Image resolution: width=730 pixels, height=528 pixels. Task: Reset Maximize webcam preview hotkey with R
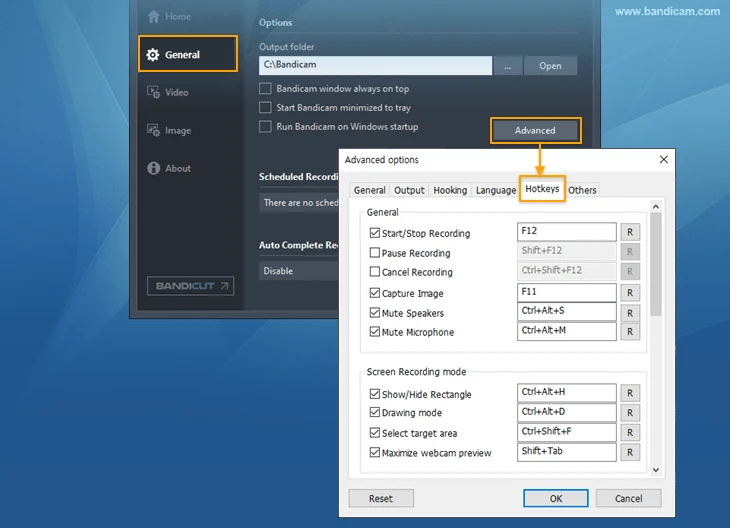pos(630,452)
